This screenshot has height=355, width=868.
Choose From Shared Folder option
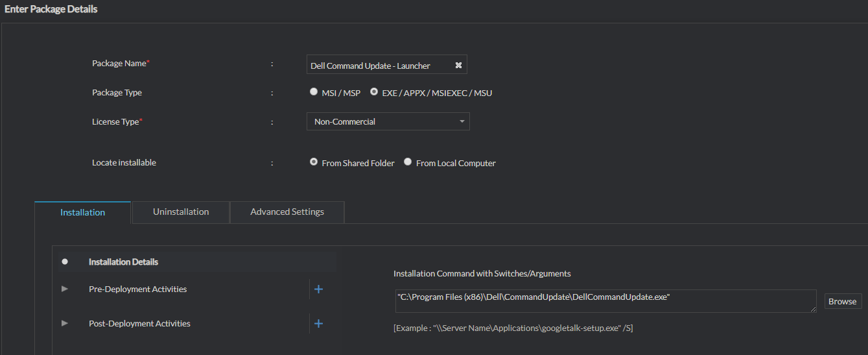tap(314, 162)
